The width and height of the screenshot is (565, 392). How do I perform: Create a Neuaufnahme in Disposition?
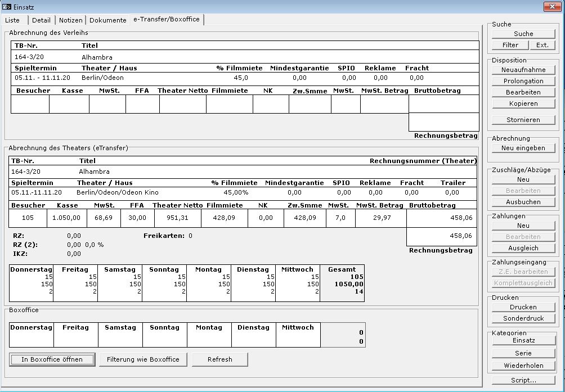click(523, 70)
